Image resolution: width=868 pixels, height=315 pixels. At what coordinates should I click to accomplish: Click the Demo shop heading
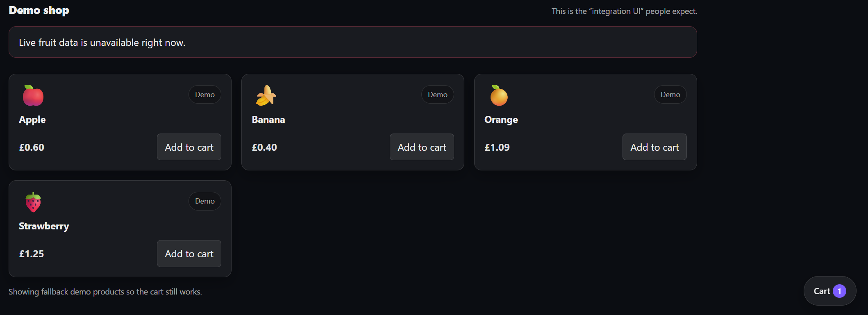tap(39, 11)
